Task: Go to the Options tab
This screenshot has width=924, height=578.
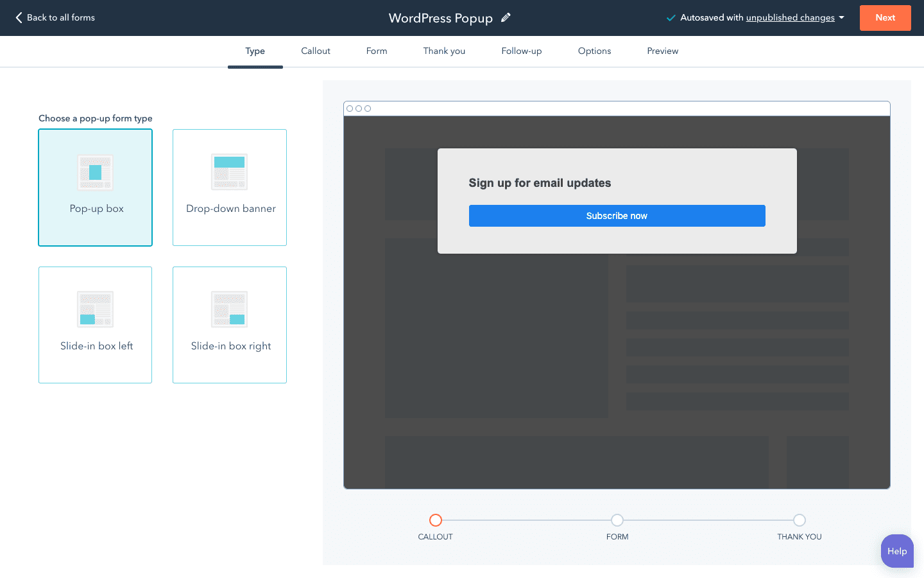Action: point(594,51)
